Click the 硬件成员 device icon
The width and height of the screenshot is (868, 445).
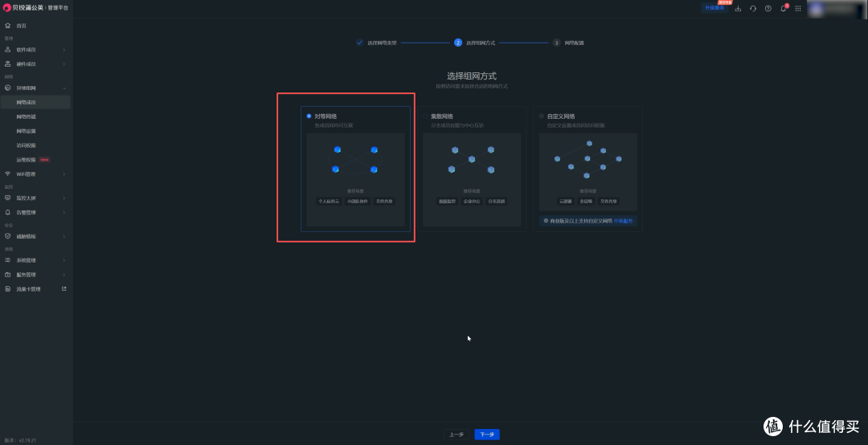(x=8, y=64)
